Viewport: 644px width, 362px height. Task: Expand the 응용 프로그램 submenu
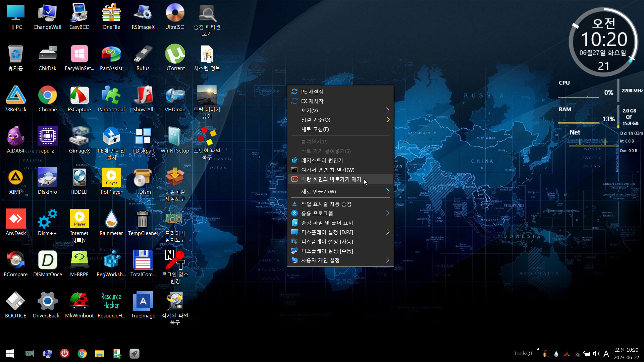[x=340, y=213]
